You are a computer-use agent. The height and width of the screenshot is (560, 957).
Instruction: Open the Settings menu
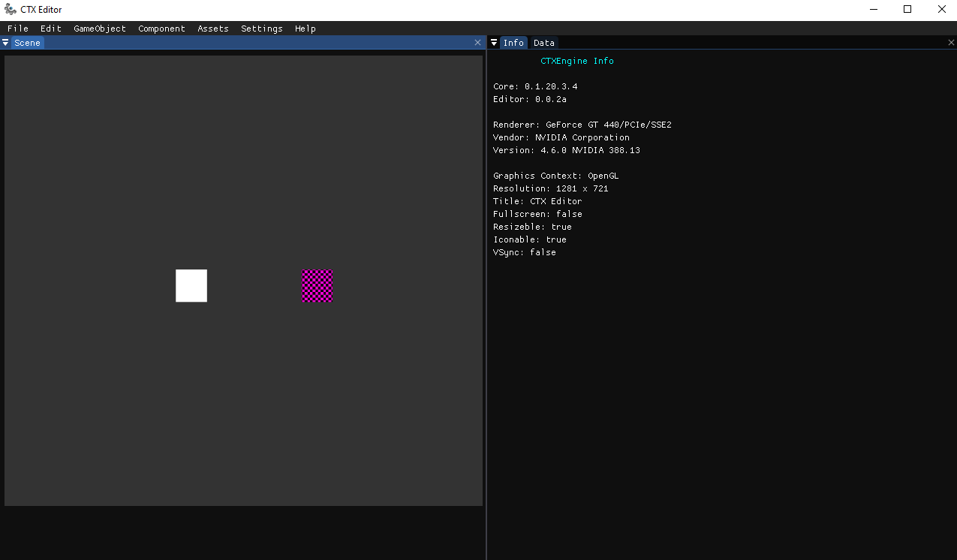262,29
